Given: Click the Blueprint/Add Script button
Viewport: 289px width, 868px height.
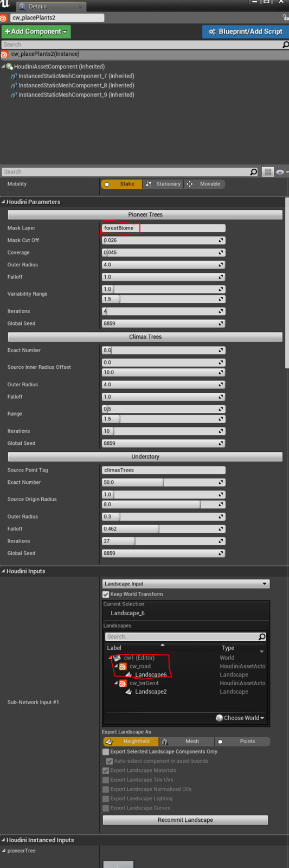Looking at the screenshot, I should coord(246,32).
